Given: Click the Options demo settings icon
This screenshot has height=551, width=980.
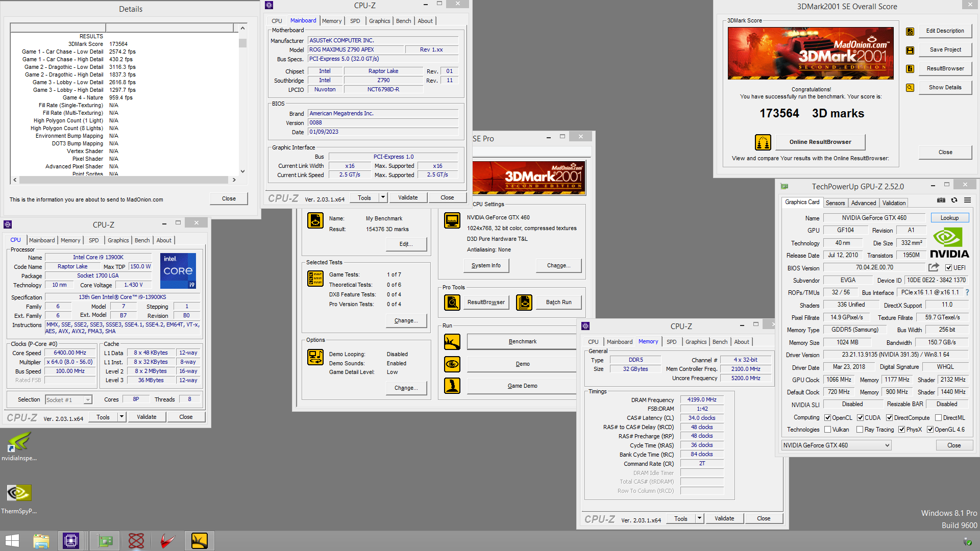Looking at the screenshot, I should click(315, 357).
